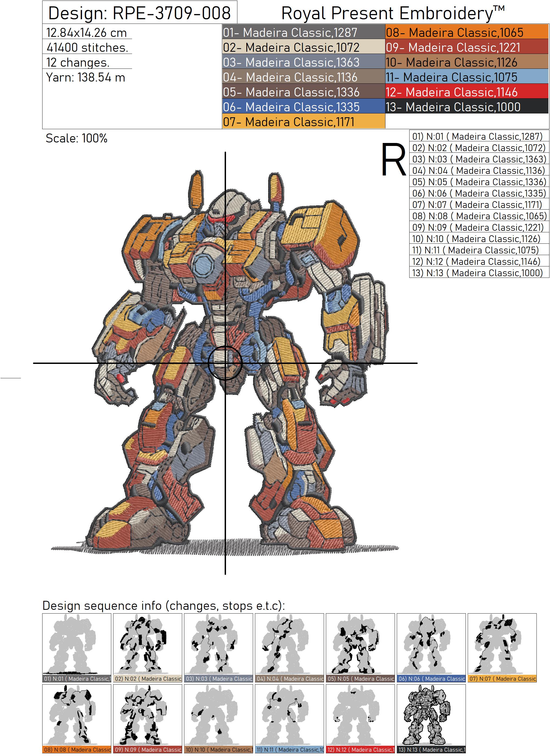Open sequence thumbnail 01) N:01
The height and width of the screenshot is (756, 550).
coord(77,648)
